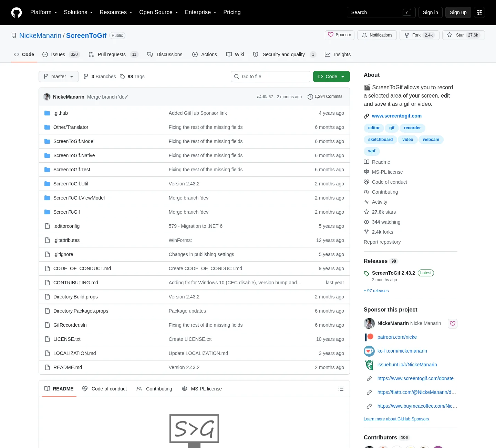Open the Wiki tab
The width and height of the screenshot is (496, 448).
(235, 54)
